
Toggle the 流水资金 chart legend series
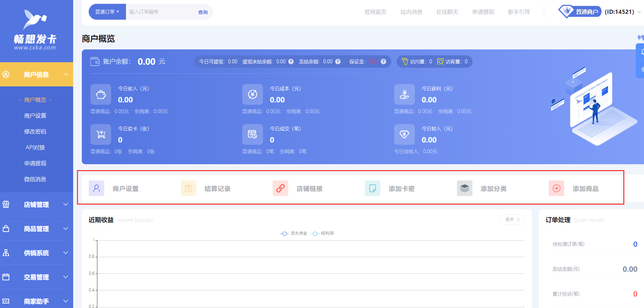click(x=294, y=234)
